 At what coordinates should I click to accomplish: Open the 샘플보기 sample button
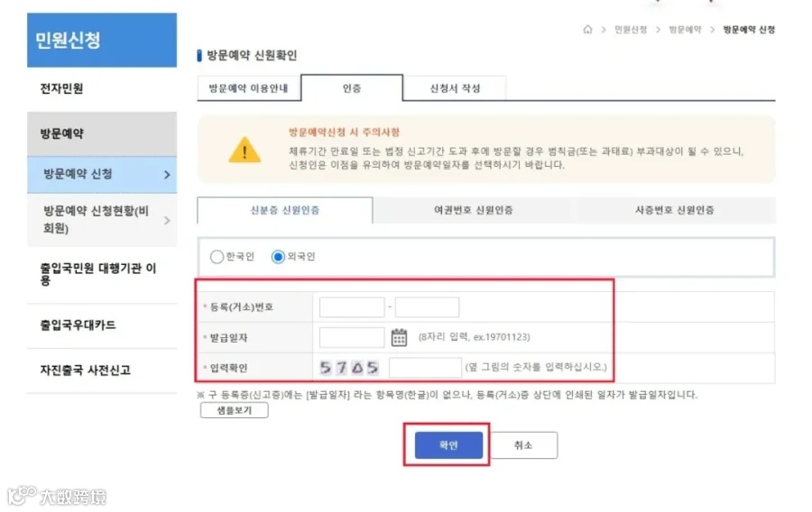[x=234, y=410]
